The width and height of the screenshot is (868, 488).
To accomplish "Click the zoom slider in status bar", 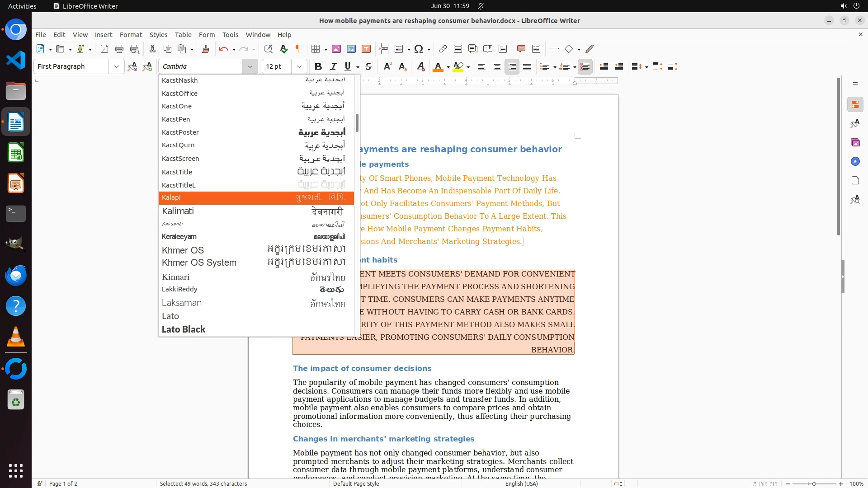I will [x=814, y=484].
